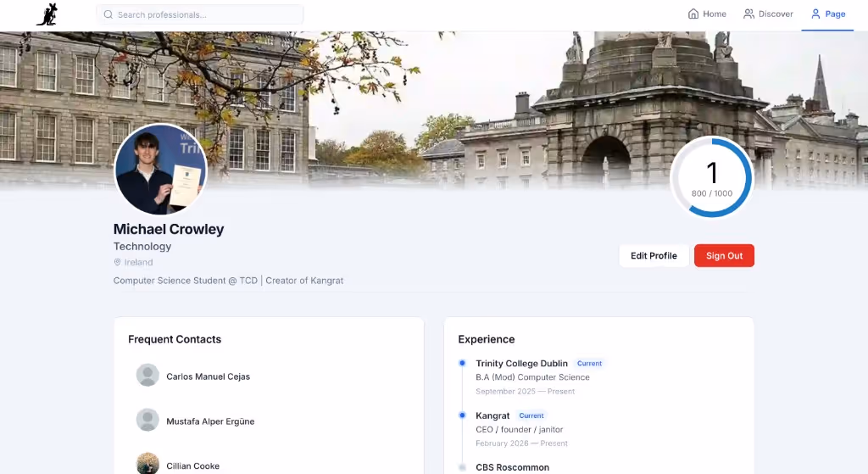Screen dimensions: 868x474
Task: Focus the Search professionals field
Action: 200,14
